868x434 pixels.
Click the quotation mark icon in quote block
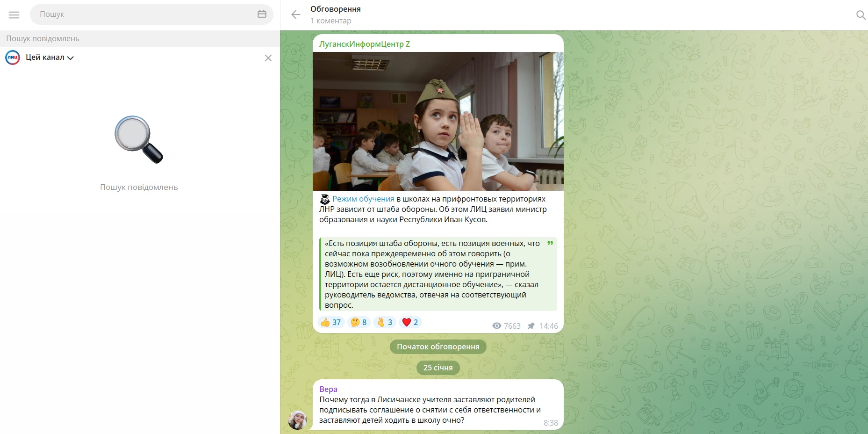tap(550, 243)
